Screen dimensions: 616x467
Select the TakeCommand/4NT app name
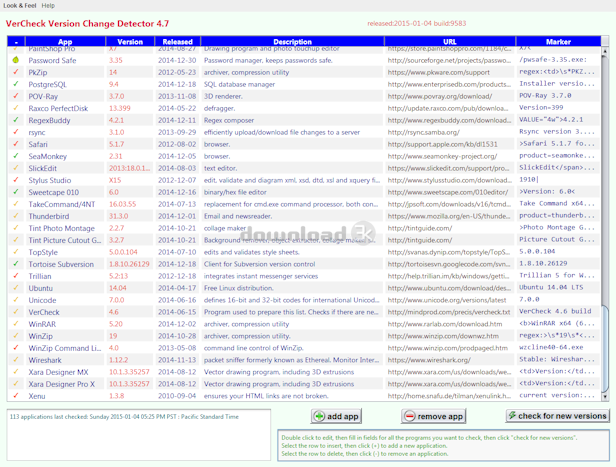pyautogui.click(x=62, y=204)
